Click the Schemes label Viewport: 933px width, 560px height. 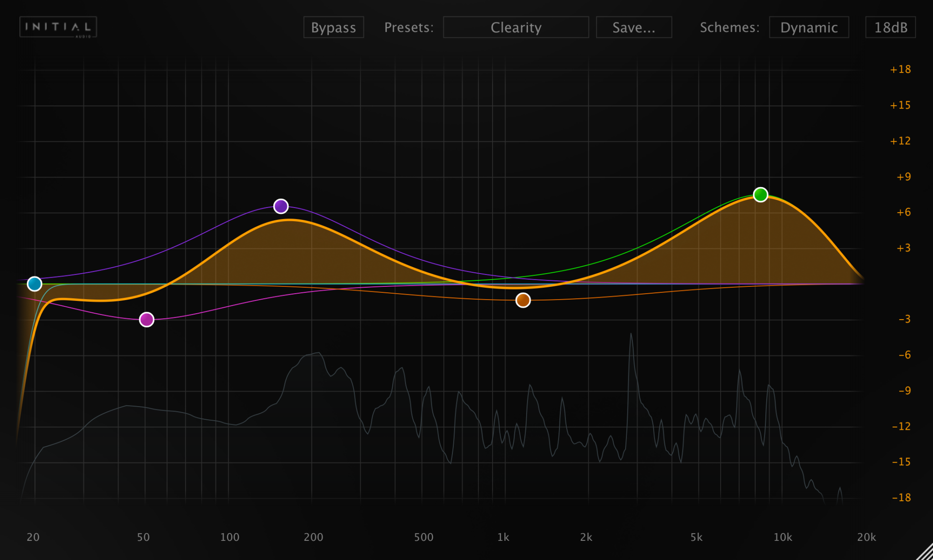(729, 27)
